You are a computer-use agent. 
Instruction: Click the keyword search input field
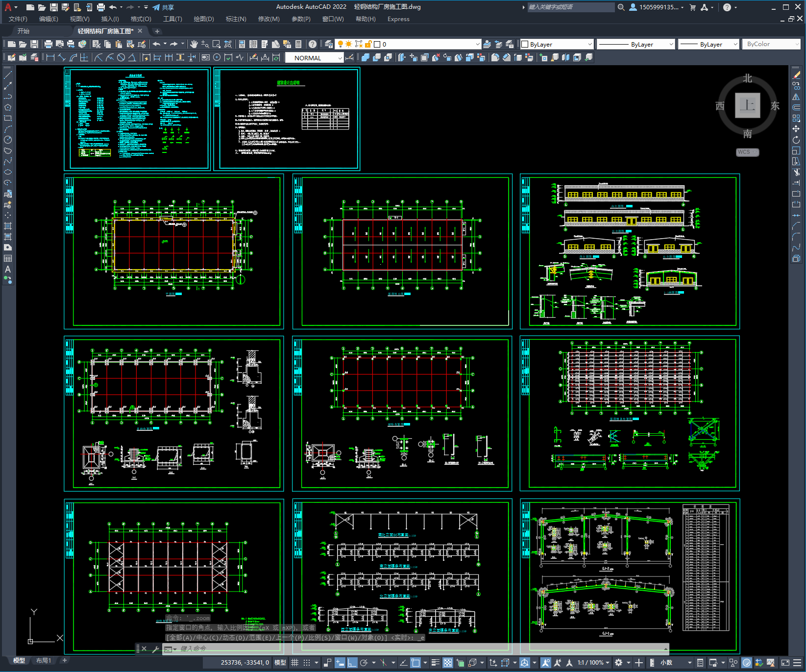tap(571, 7)
